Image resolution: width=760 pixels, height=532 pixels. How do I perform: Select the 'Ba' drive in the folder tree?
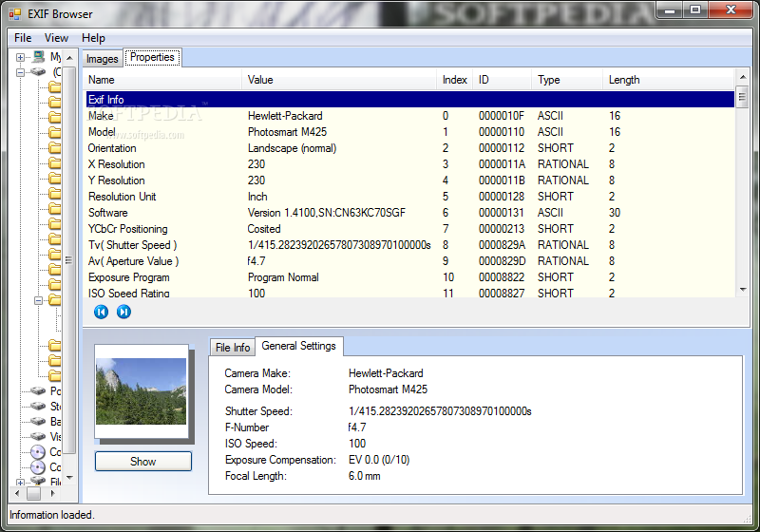[x=38, y=422]
